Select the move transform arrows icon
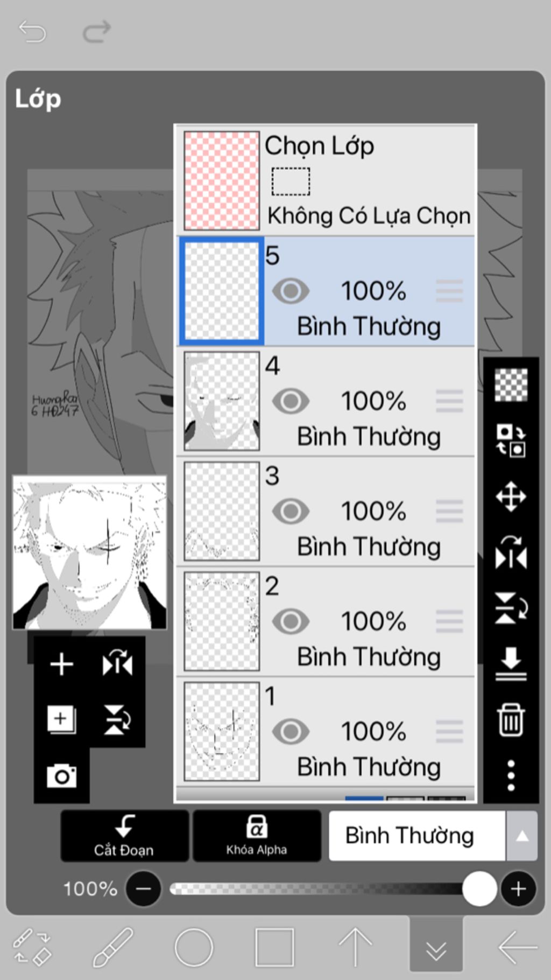The image size is (551, 980). (511, 496)
